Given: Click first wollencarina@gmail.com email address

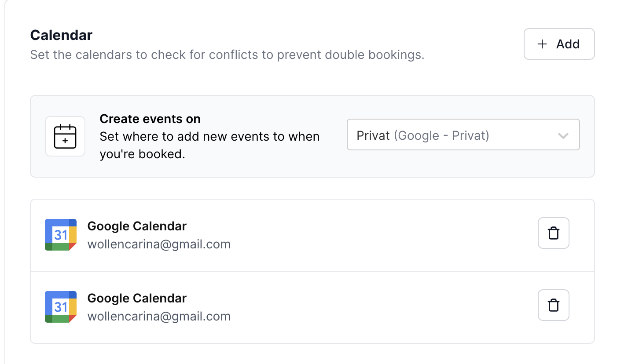Looking at the screenshot, I should pos(159,244).
